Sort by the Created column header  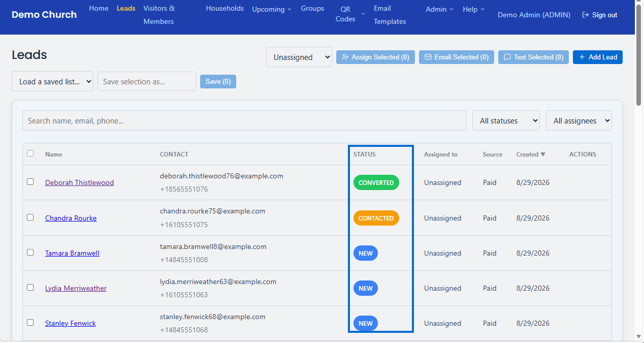click(x=531, y=154)
